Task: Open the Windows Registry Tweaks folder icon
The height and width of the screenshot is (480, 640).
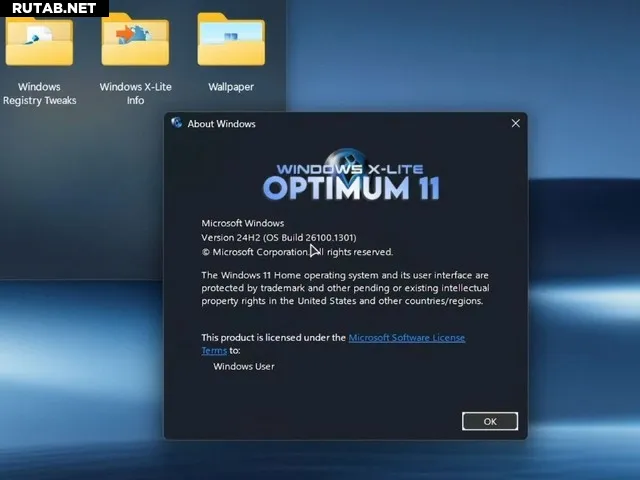Action: [x=39, y=42]
